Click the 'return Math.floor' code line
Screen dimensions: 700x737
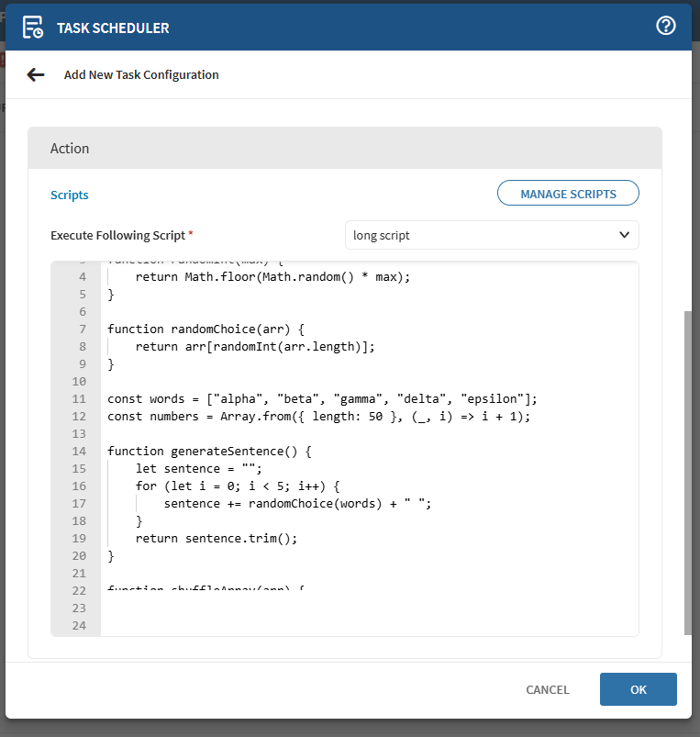click(272, 277)
